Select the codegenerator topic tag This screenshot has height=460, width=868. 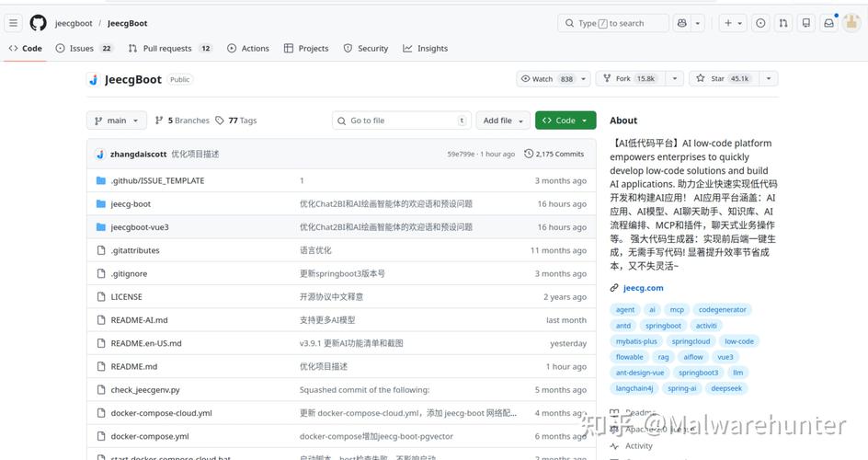click(x=722, y=309)
